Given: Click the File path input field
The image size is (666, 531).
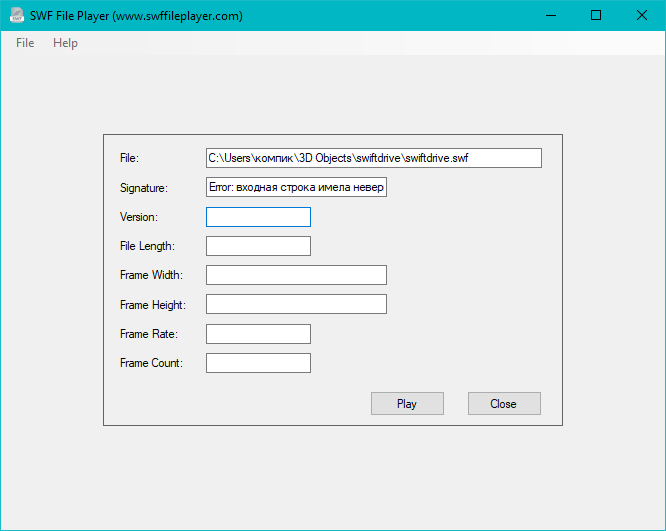Looking at the screenshot, I should (374, 158).
